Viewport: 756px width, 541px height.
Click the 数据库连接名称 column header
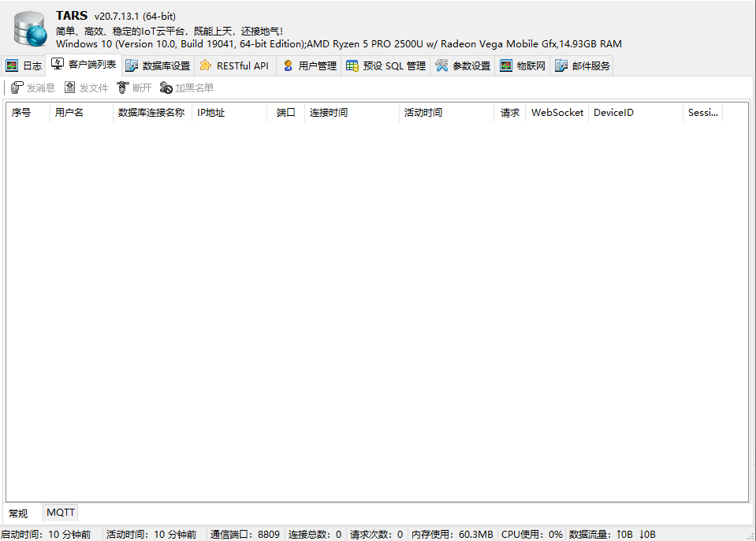click(152, 112)
